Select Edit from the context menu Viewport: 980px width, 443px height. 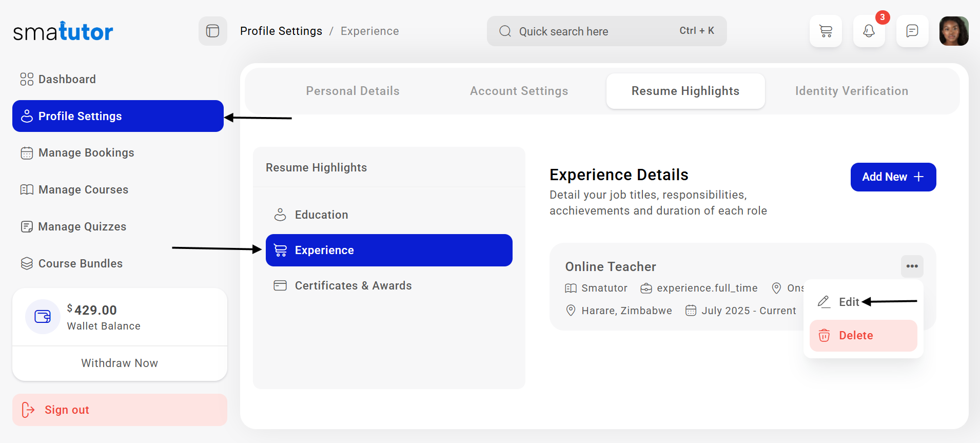[x=848, y=302]
